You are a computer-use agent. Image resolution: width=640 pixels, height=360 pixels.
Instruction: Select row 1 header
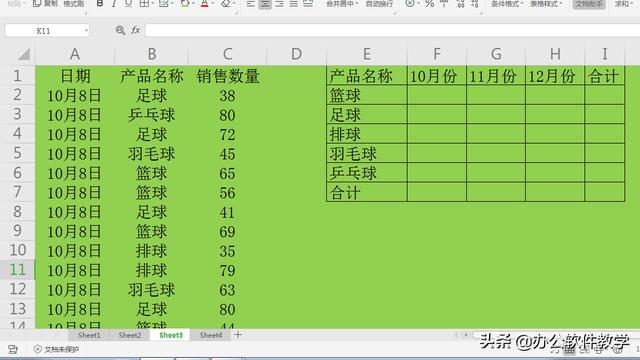[18, 76]
